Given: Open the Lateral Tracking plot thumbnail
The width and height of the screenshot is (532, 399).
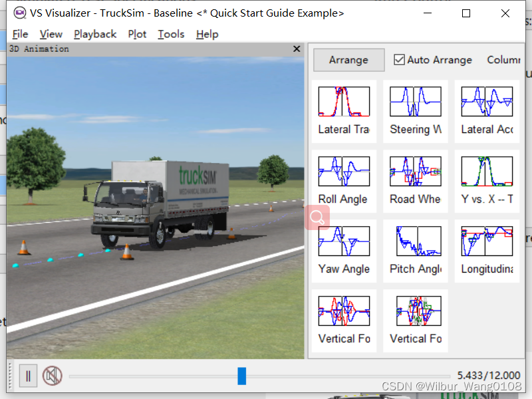Looking at the screenshot, I should (344, 111).
